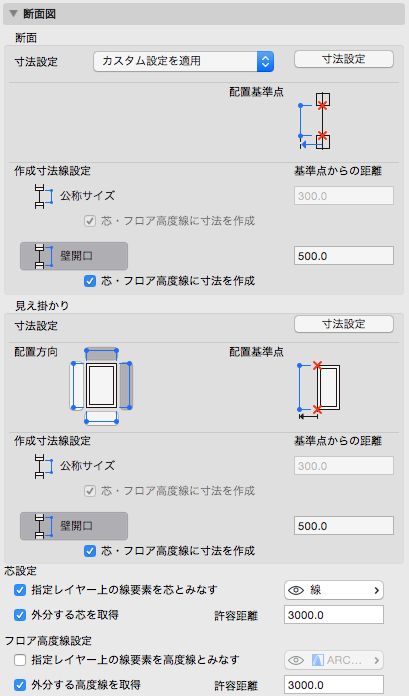409x696 pixels.
Task: Select the left side of 配置方向 diagram
Action: point(77,385)
